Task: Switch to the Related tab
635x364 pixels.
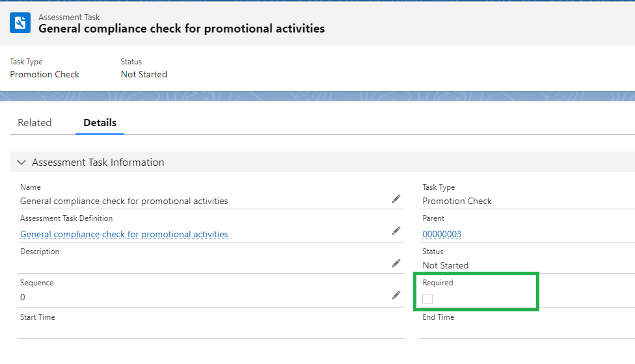Action: (34, 123)
